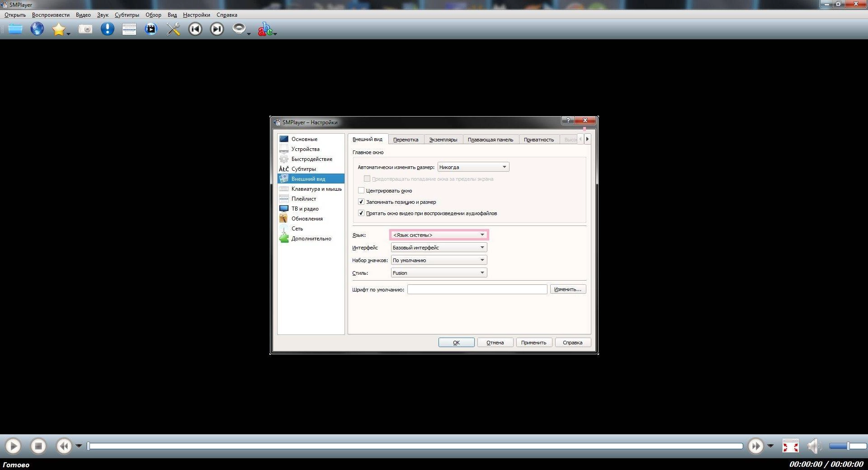The image size is (868, 470).
Task: Open favorites with the star icon
Action: 59,29
